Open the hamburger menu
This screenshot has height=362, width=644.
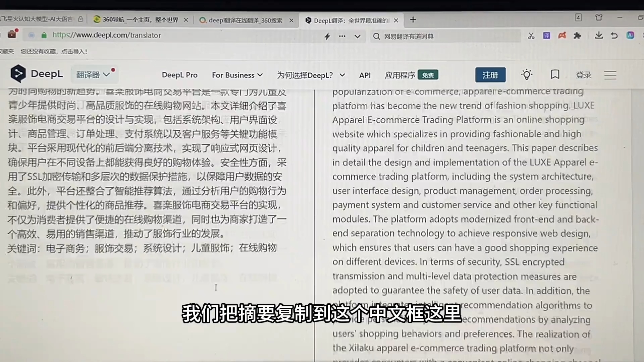(610, 75)
